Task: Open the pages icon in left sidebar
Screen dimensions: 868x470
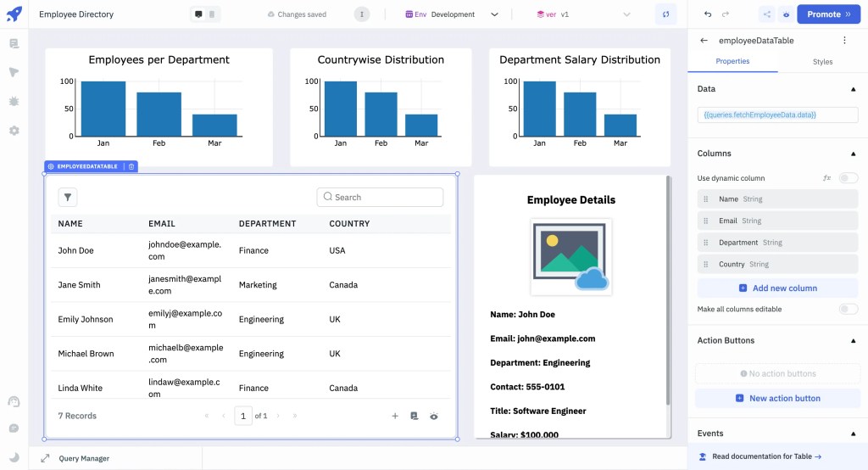Action: (x=14, y=44)
